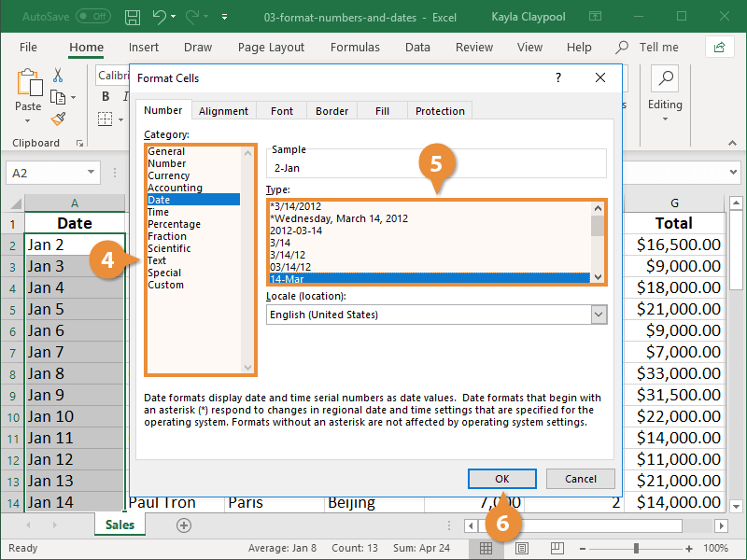This screenshot has height=560, width=747.
Task: Open the File menu
Action: click(28, 48)
